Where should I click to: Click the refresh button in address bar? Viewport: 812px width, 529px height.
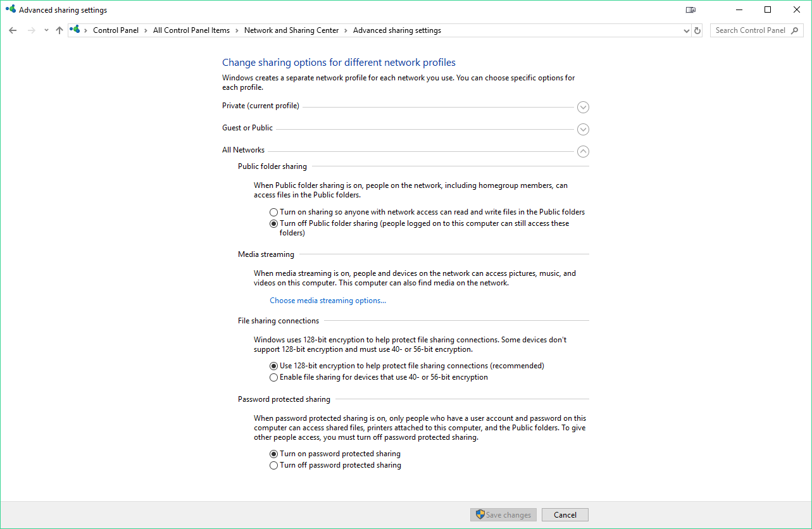pos(697,30)
